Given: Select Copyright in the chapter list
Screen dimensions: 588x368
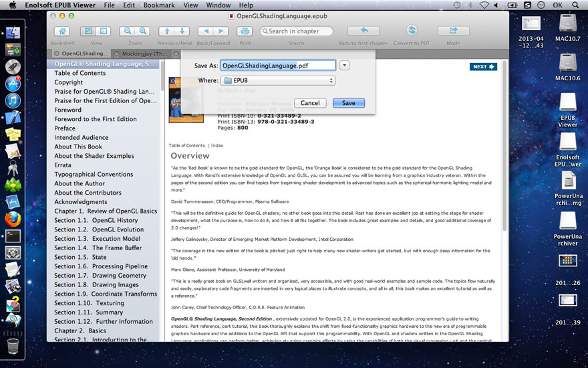Looking at the screenshot, I should [x=69, y=82].
